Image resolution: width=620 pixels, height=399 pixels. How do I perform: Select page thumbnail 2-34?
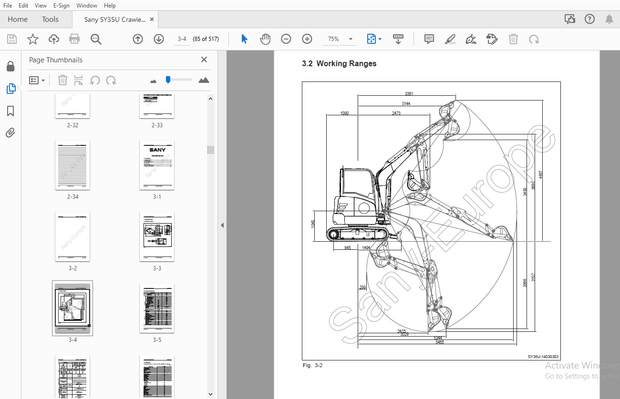(72, 165)
